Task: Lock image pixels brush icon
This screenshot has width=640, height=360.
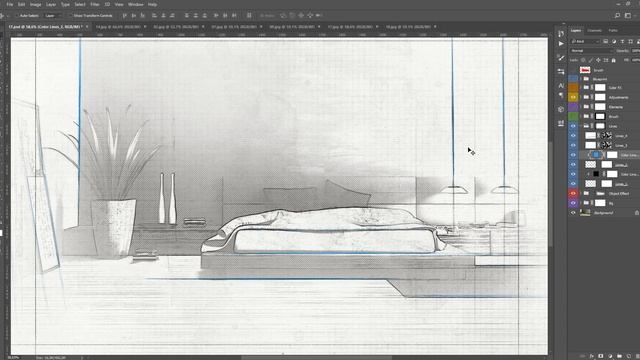Action: [591, 60]
